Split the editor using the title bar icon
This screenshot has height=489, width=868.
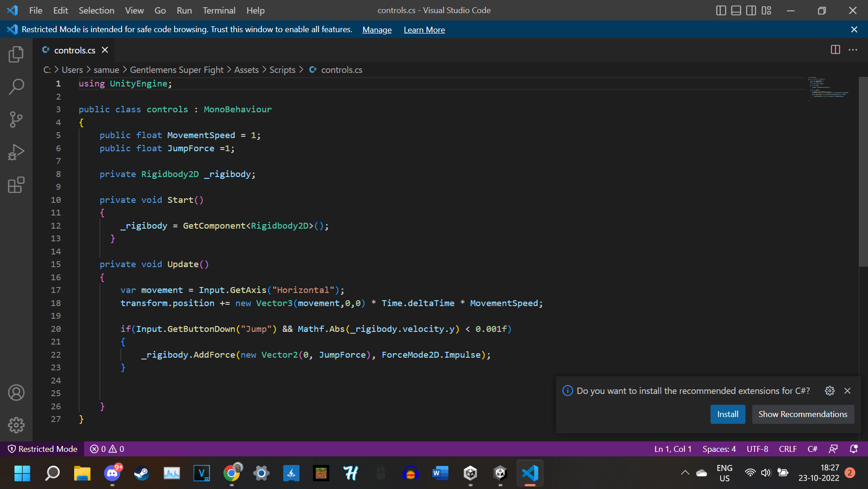coord(835,50)
